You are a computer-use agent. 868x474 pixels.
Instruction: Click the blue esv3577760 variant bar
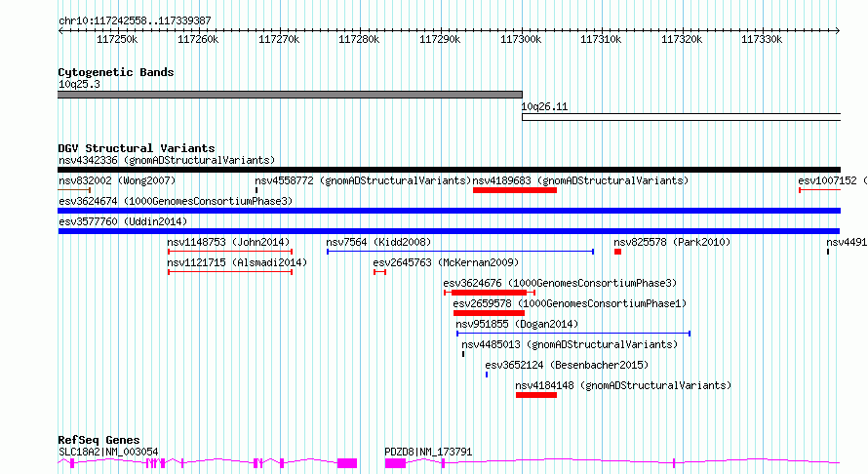point(449,231)
